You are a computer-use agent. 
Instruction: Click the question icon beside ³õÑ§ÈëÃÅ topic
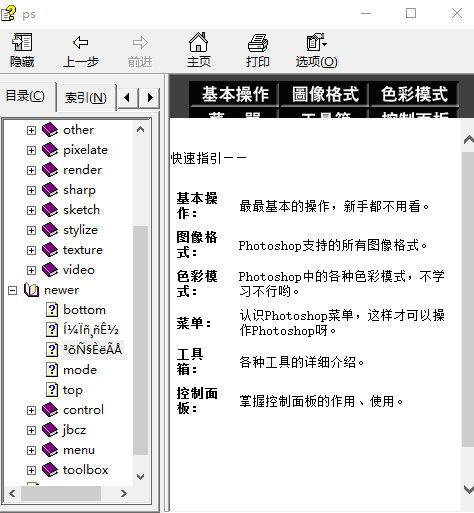[52, 350]
